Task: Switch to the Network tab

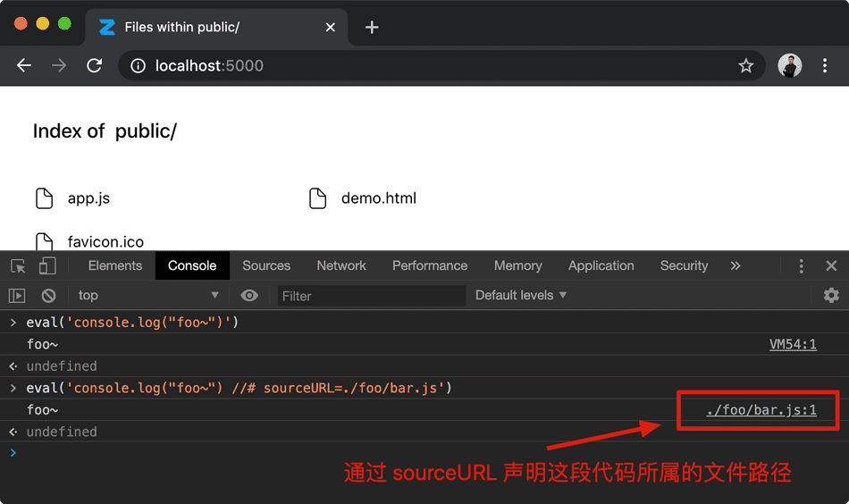Action: 341,266
